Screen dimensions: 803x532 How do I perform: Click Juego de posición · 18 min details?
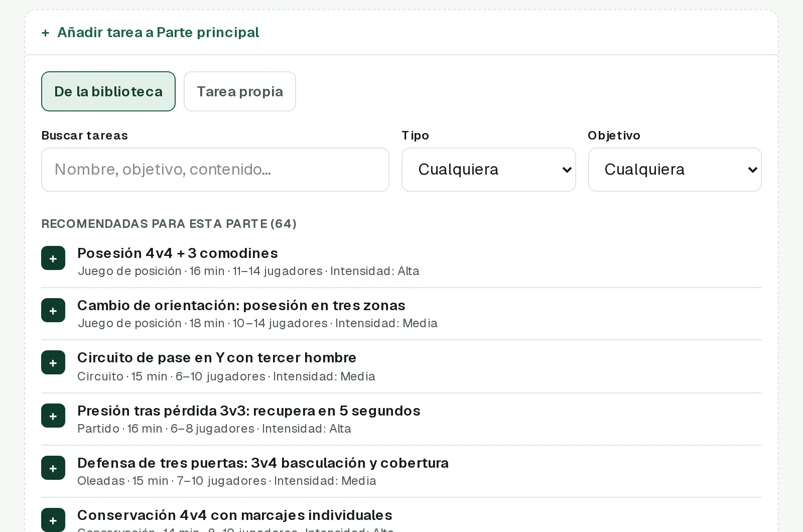pyautogui.click(x=257, y=323)
